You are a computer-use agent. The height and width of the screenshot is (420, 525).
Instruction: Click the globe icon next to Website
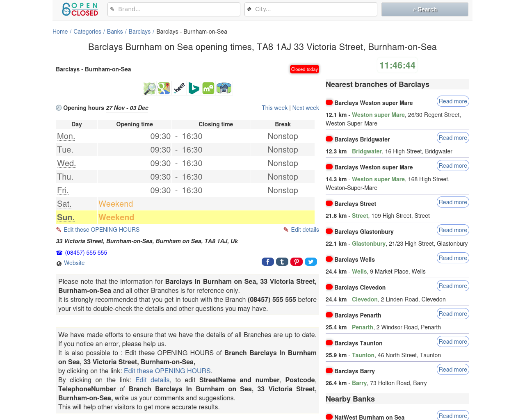pyautogui.click(x=59, y=263)
